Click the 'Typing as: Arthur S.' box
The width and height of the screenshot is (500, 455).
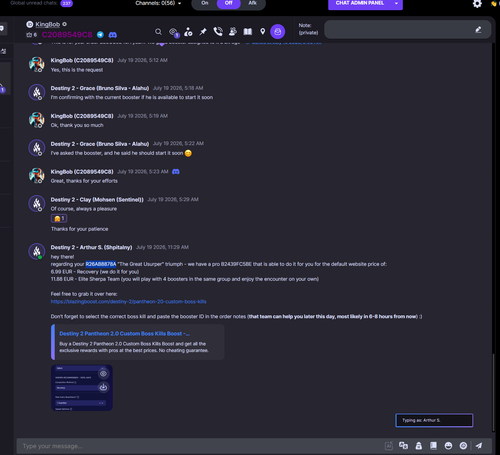(x=434, y=420)
